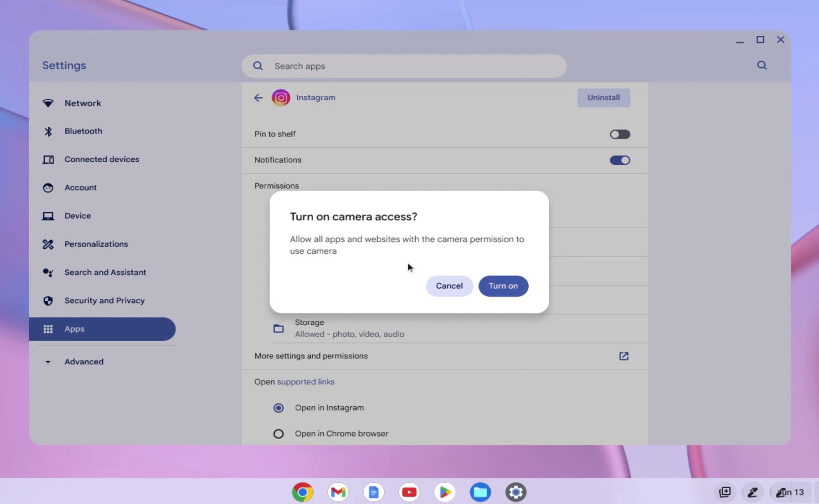
Task: Open the supported links hyperlink
Action: 306,382
